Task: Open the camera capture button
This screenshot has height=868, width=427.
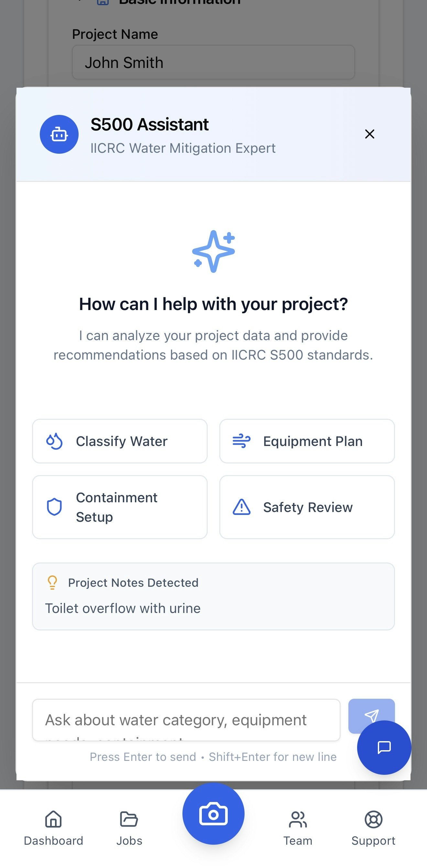Action: pyautogui.click(x=213, y=813)
